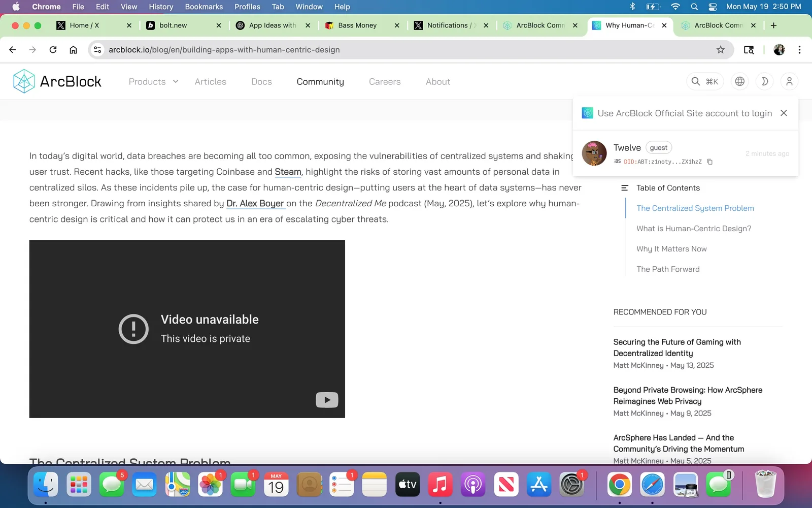
Task: Switch to the bolt.new tab
Action: 183,25
